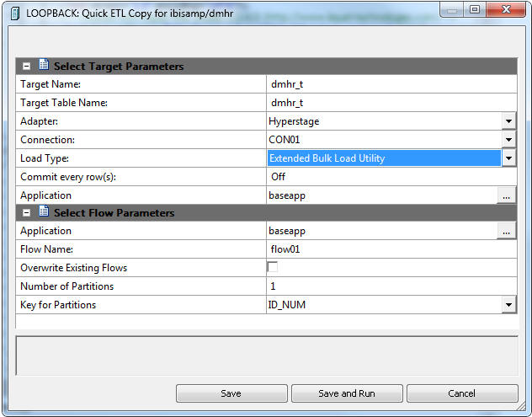This screenshot has height=417, width=532.
Task: Click the Save button
Action: [x=231, y=393]
